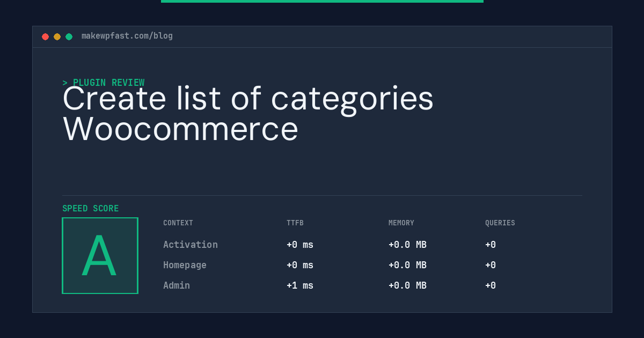644x338 pixels.
Task: Click the Homepage queries value '+0'
Action: click(491, 265)
